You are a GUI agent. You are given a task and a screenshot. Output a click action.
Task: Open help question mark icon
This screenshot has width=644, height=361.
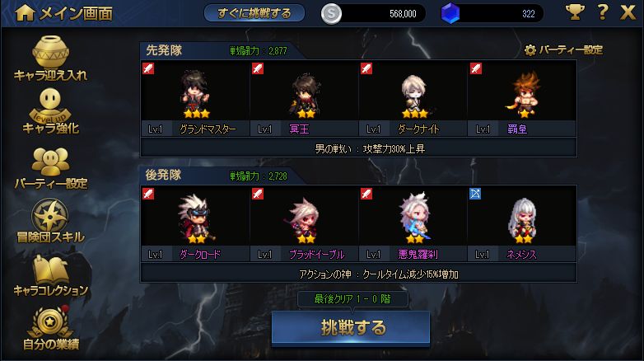pyautogui.click(x=602, y=12)
